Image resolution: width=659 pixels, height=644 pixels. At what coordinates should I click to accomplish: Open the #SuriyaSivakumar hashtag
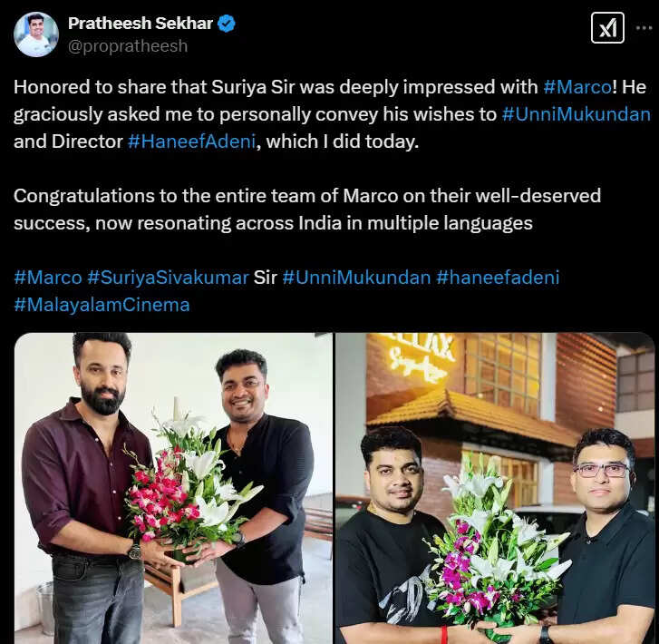pyautogui.click(x=168, y=278)
